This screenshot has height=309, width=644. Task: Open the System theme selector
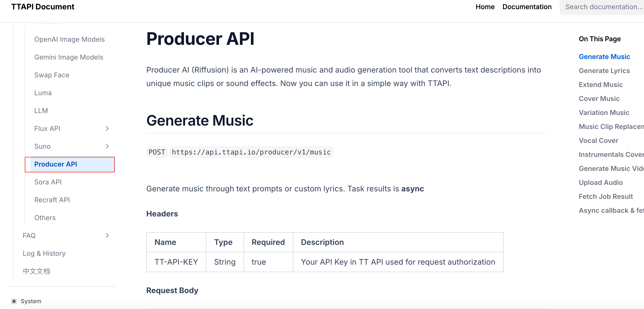tap(26, 301)
